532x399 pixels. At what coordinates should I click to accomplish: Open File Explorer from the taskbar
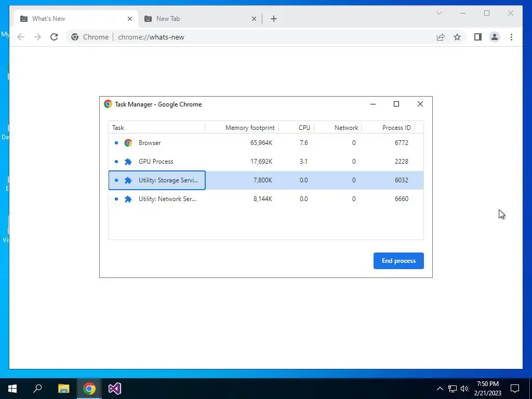pyautogui.click(x=63, y=389)
